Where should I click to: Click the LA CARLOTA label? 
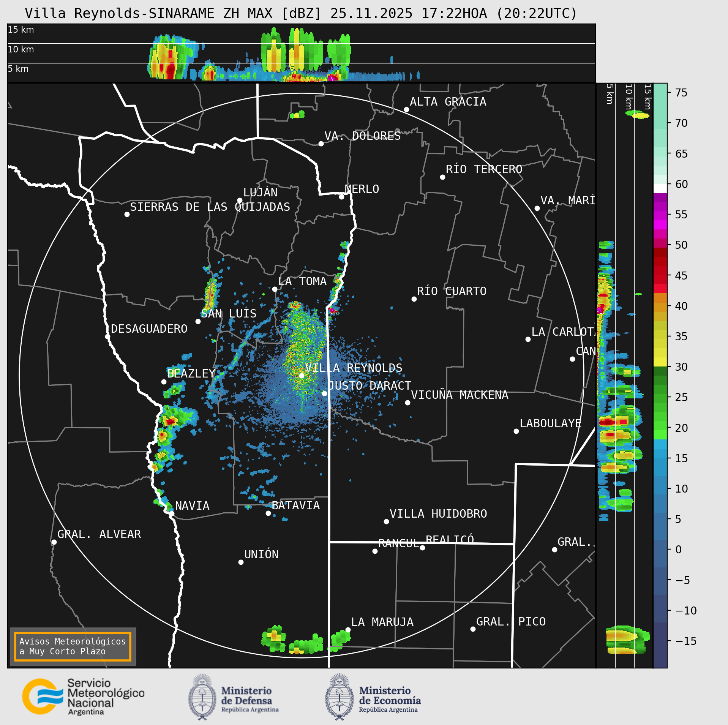coord(564,332)
